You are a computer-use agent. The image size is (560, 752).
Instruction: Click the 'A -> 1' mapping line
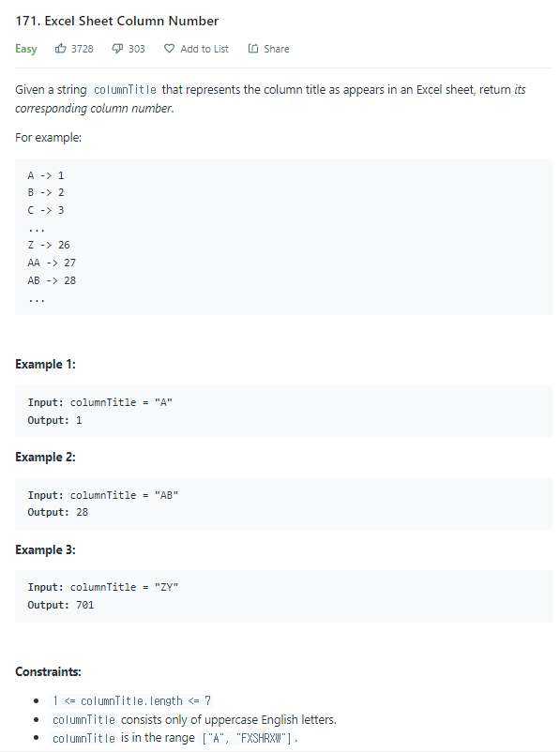pos(45,174)
